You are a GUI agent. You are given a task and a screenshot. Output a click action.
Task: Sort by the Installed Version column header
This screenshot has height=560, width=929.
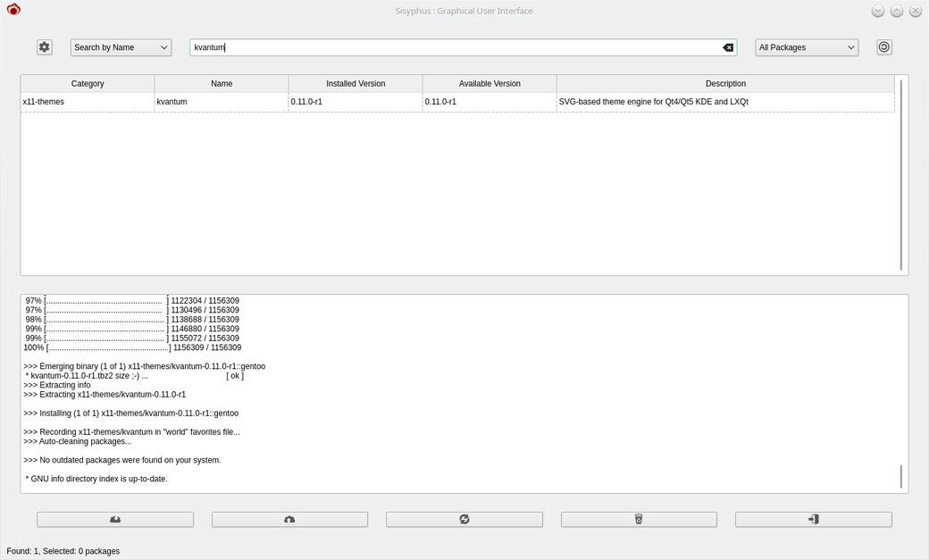point(356,84)
